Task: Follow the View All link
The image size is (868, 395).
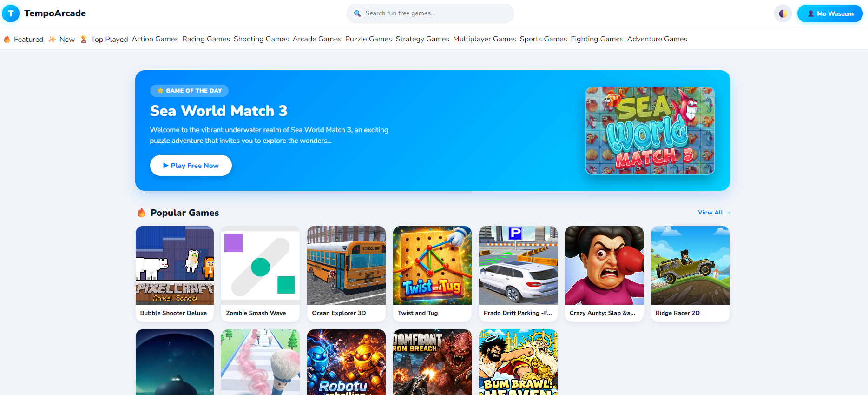Action: click(x=714, y=213)
